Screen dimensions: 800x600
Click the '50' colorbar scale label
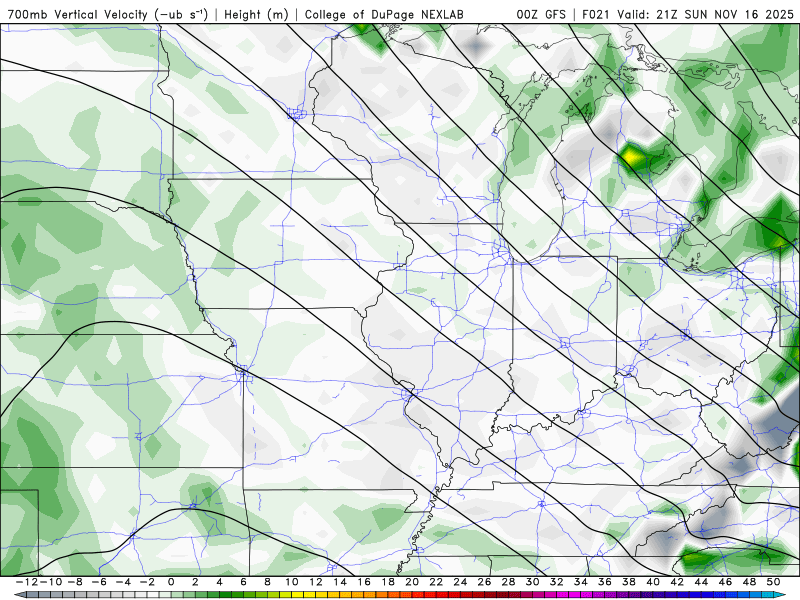(773, 582)
